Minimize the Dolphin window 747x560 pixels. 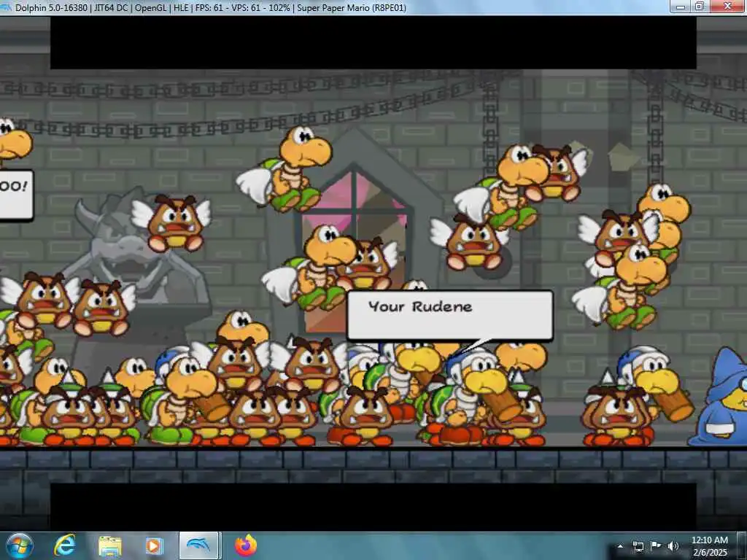point(681,7)
